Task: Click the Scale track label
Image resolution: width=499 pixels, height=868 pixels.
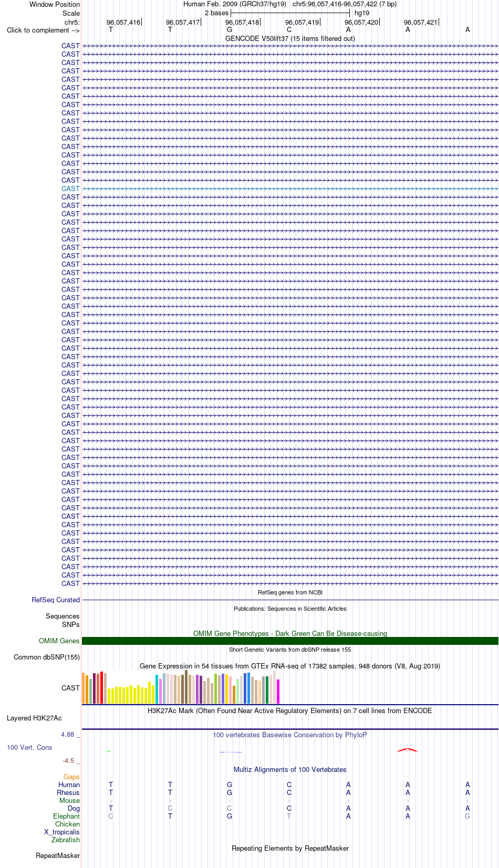Action: [x=71, y=13]
